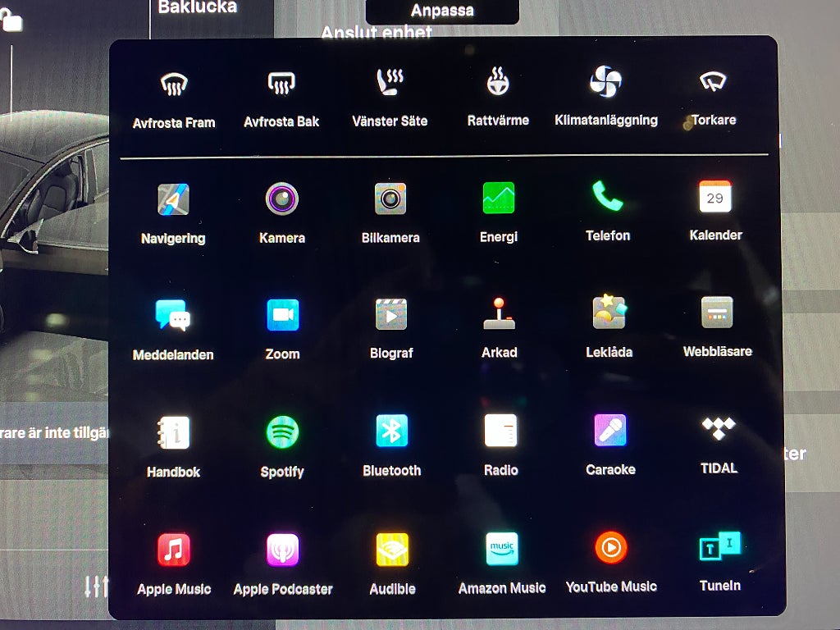840x630 pixels.
Task: Launch the Arkad arcade app
Action: pyautogui.click(x=500, y=314)
